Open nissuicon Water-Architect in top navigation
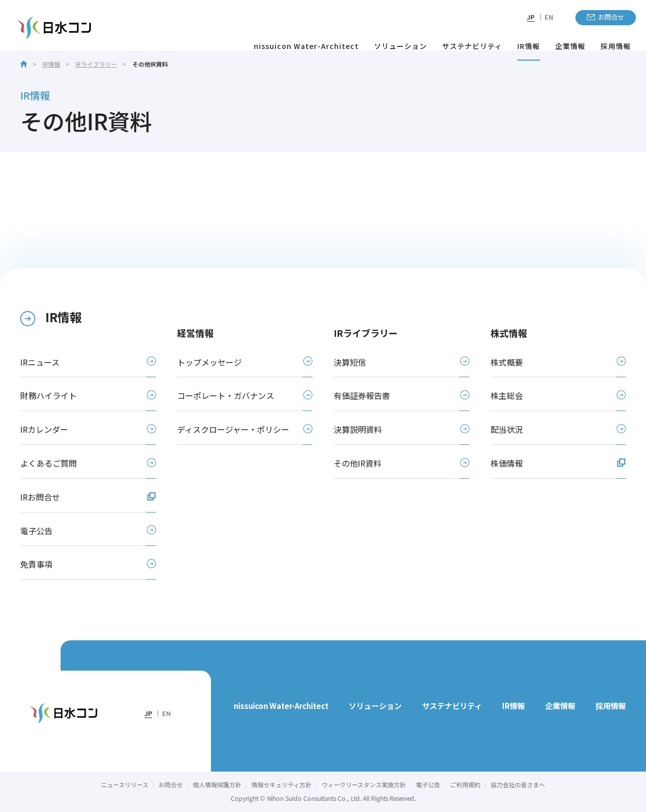Screen dimensions: 646x812 [x=306, y=46]
